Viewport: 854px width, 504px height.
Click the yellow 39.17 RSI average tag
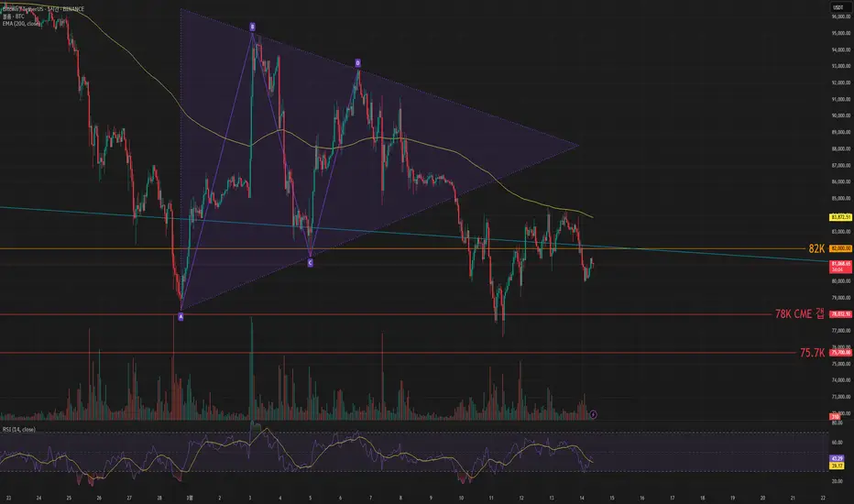point(838,466)
